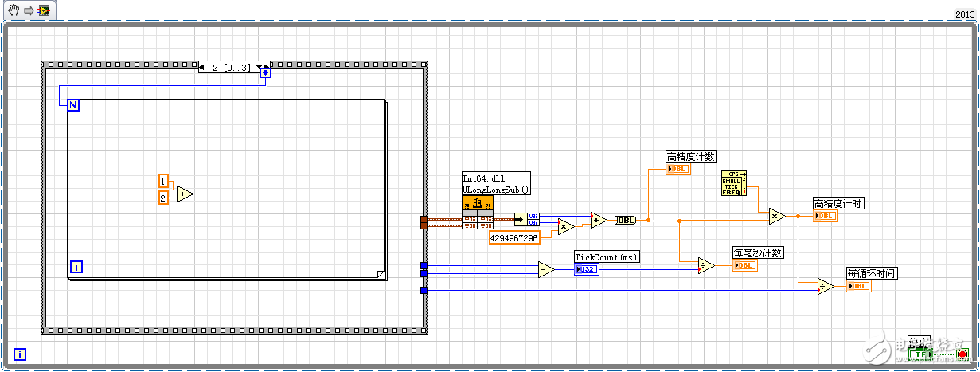Select the 高精度计时 DBL indicator terminal
This screenshot has height=372, width=980.
coord(825,216)
